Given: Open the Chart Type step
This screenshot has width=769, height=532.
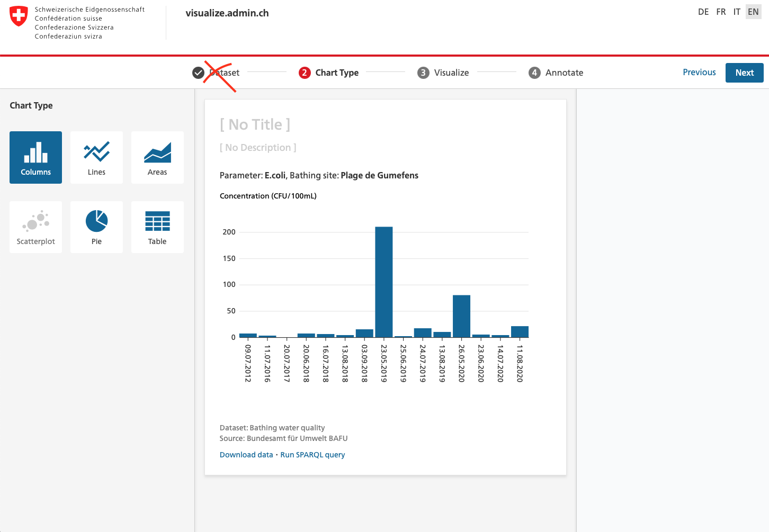Looking at the screenshot, I should [328, 73].
